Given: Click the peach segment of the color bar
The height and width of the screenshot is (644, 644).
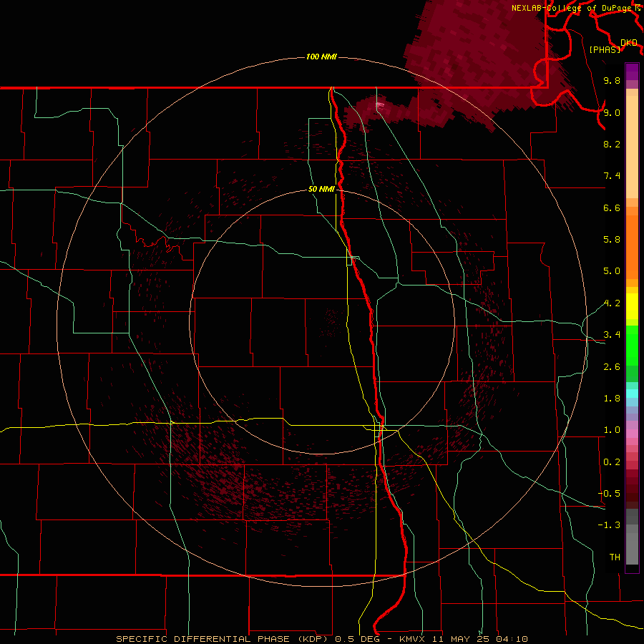Looking at the screenshot, I should click(632, 147).
